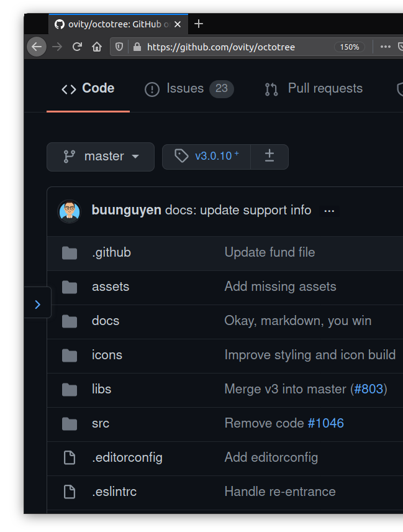
Task: Open the libs folder
Action: [x=101, y=390]
